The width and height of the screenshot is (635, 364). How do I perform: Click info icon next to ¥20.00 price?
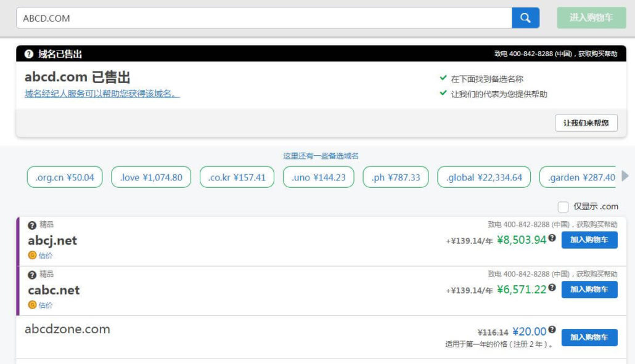click(x=552, y=330)
